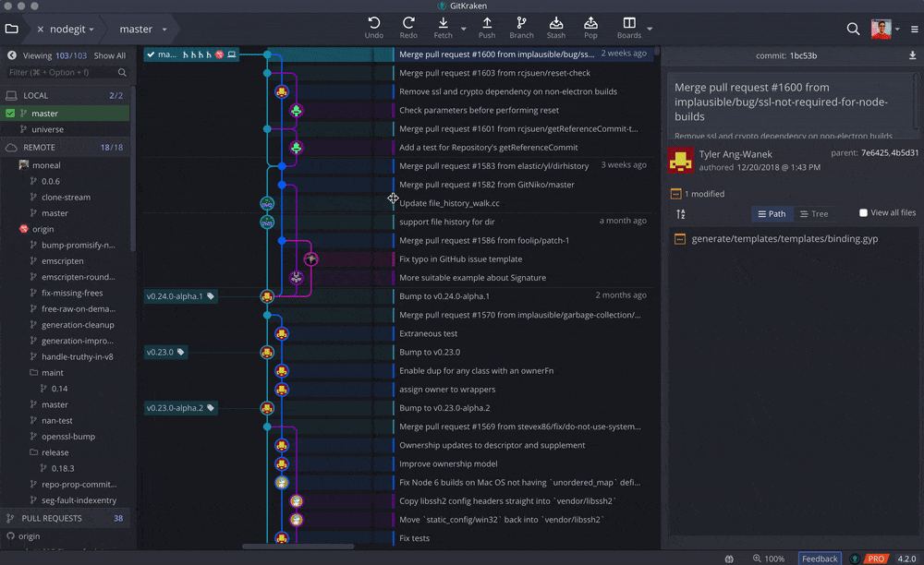
Task: Select the Bump to v0.24.0-alpha.1 commit node
Action: [x=267, y=296]
